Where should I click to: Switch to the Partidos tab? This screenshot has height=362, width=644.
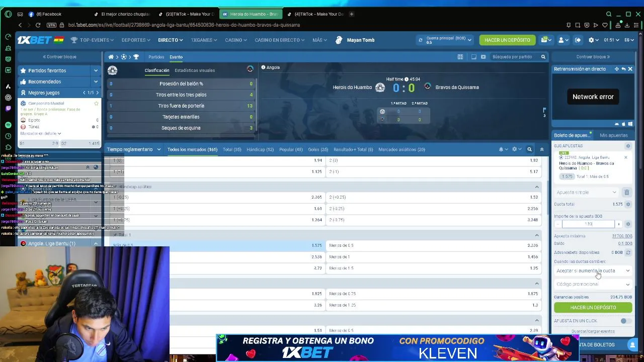click(156, 57)
